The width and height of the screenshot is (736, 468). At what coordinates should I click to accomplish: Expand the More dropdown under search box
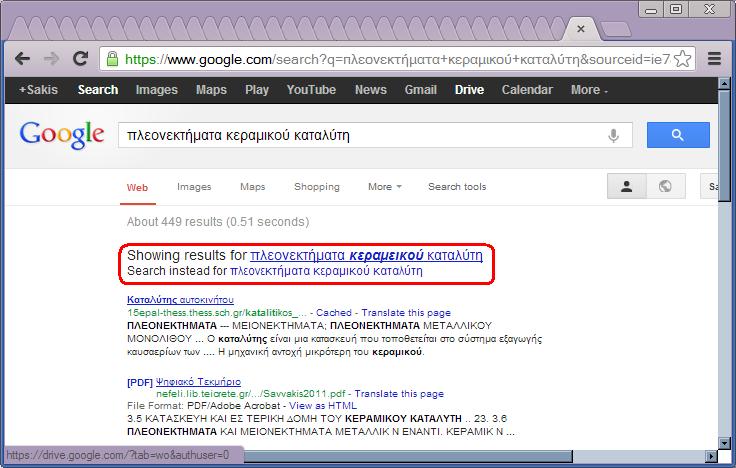[384, 187]
